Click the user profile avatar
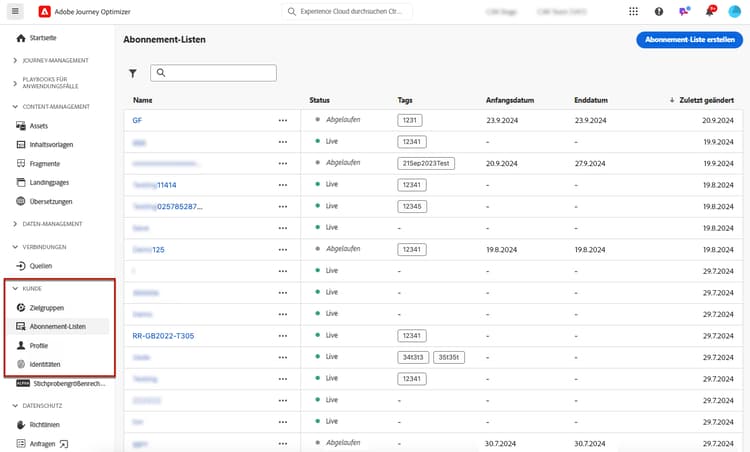750x452 pixels. pyautogui.click(x=735, y=12)
